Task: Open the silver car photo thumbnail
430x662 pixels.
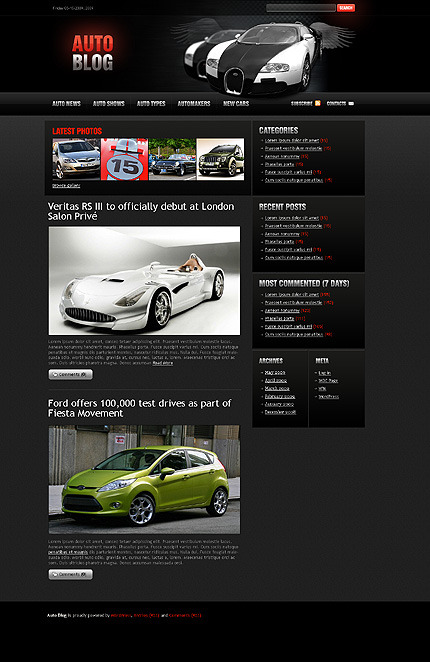Action: coord(76,159)
